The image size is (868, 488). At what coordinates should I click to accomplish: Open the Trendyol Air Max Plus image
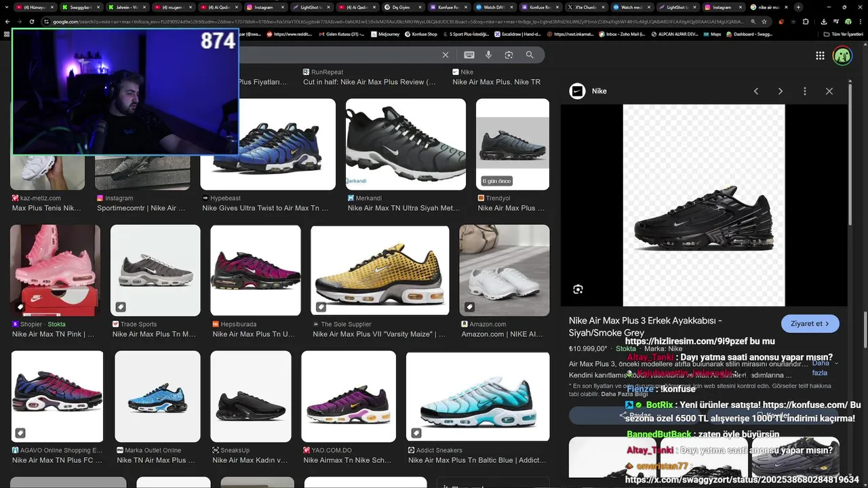pos(513,144)
